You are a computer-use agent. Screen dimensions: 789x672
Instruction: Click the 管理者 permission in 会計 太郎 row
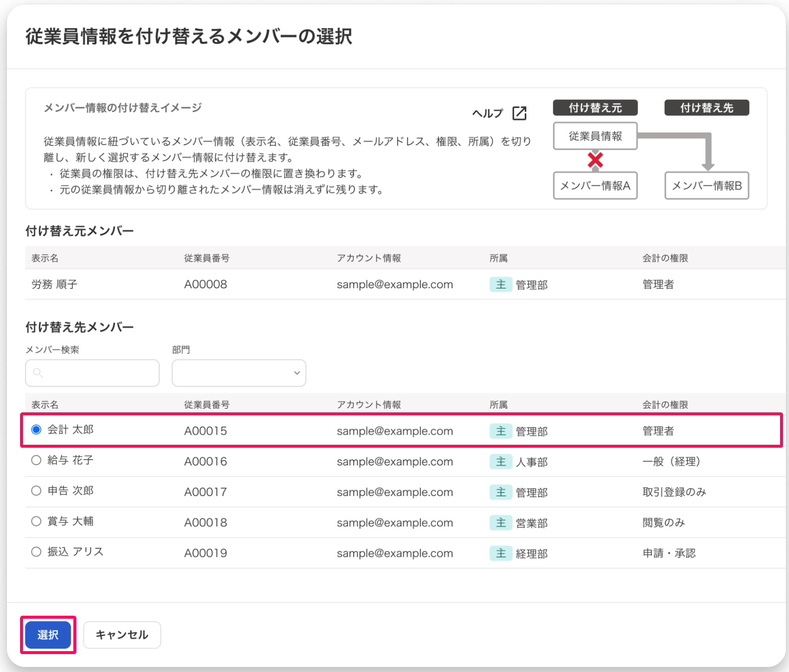(x=658, y=431)
